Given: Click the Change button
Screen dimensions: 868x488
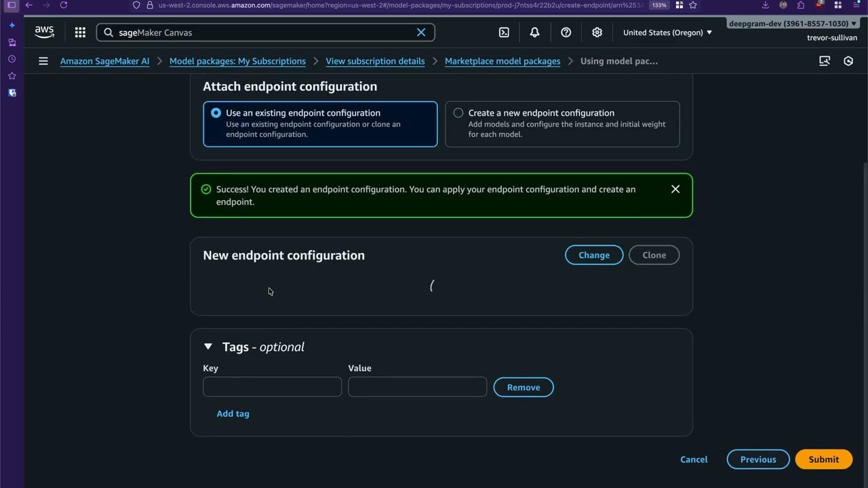Looking at the screenshot, I should 594,255.
